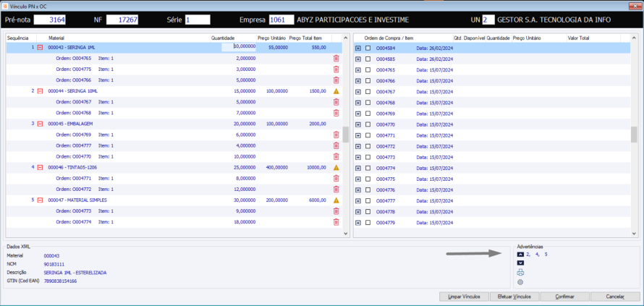Collapse the TINTA05-1206 material row
This screenshot has height=306, width=644.
(x=40, y=168)
